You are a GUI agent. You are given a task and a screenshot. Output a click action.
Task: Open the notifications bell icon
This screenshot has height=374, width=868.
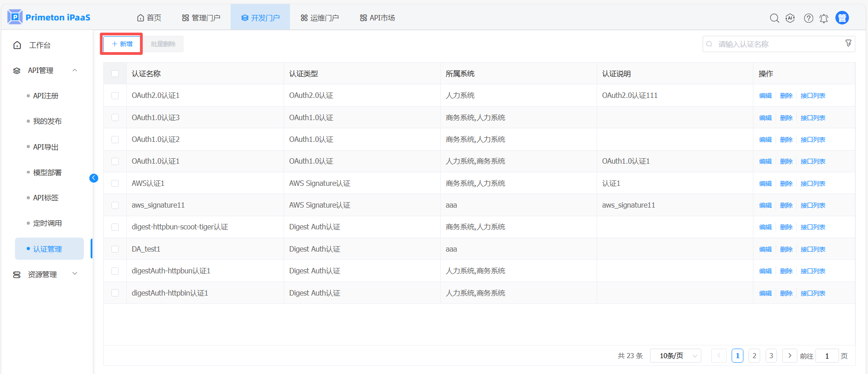click(x=824, y=18)
